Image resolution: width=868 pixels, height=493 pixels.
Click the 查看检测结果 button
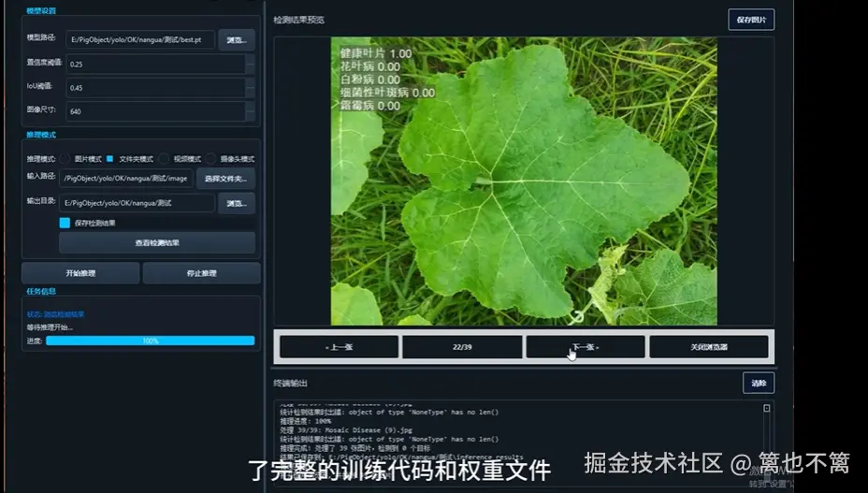tap(157, 242)
